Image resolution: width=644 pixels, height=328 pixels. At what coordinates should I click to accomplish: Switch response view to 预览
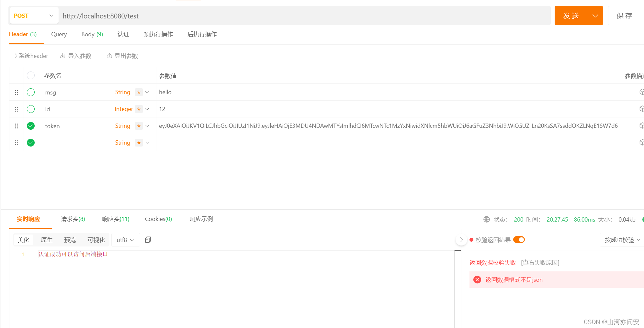[x=70, y=240]
